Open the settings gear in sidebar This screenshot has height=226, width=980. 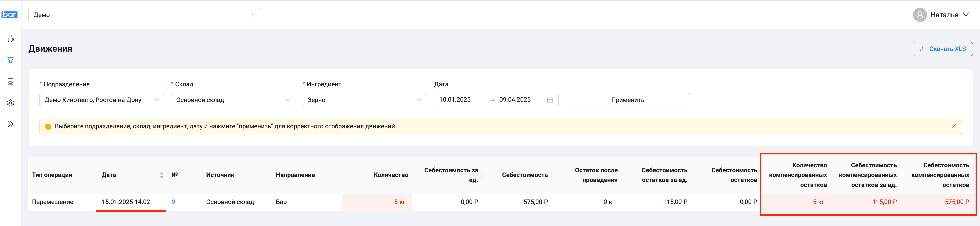[x=11, y=103]
